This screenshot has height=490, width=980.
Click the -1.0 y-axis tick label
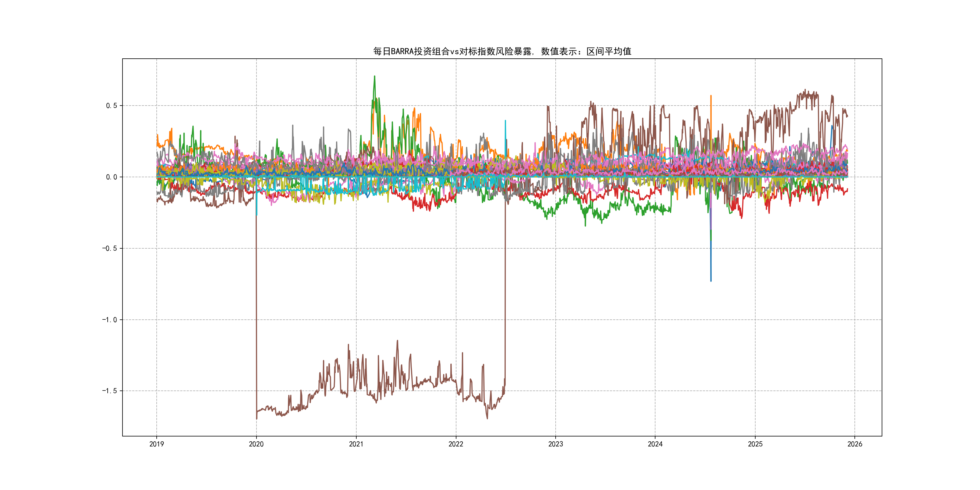pos(109,320)
